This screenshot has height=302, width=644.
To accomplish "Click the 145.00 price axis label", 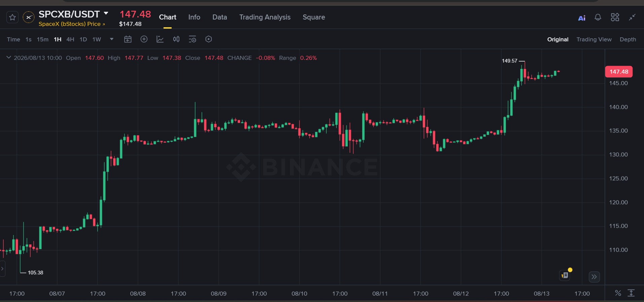I will 618,83.
